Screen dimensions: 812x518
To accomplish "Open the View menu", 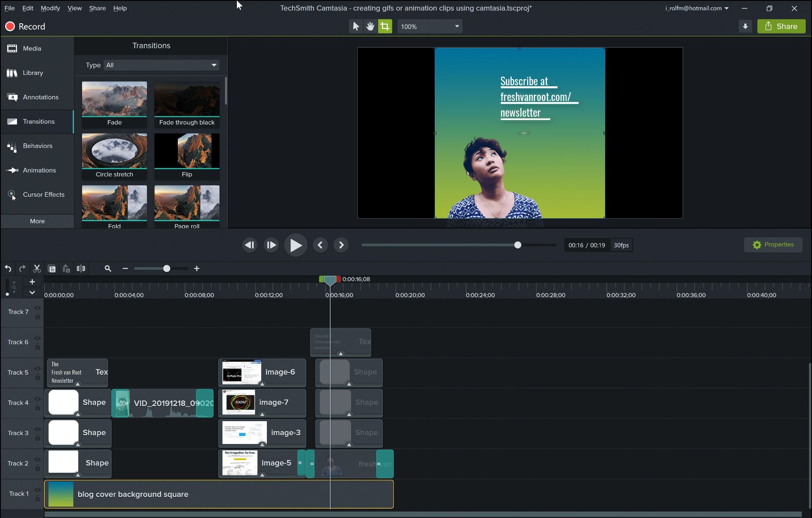I will 74,8.
